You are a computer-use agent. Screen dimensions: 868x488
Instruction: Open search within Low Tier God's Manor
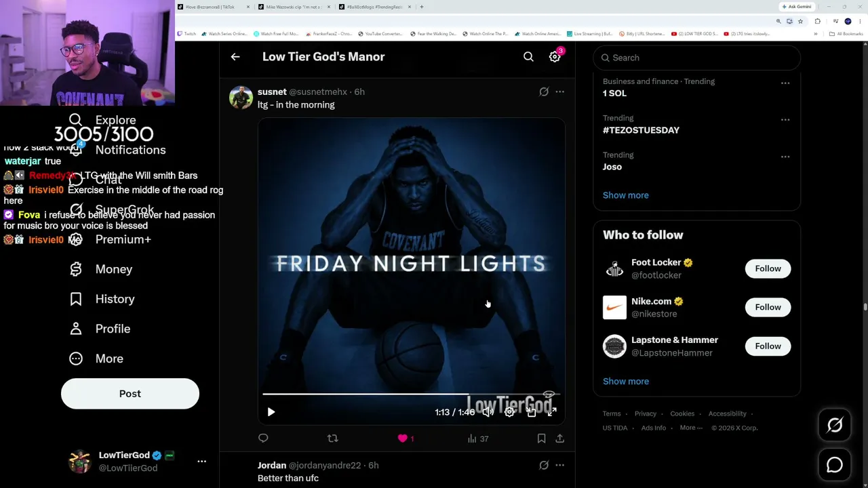coord(528,57)
